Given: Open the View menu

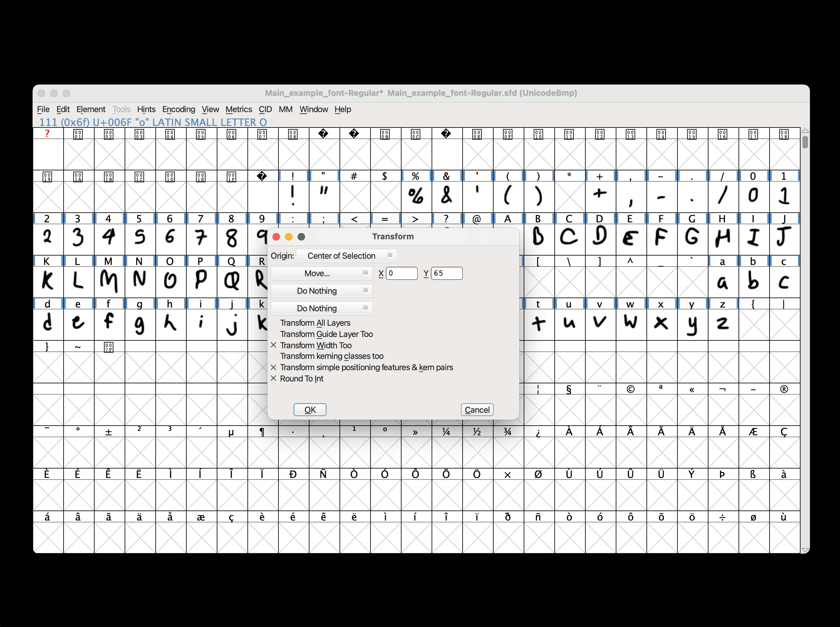Looking at the screenshot, I should point(210,109).
